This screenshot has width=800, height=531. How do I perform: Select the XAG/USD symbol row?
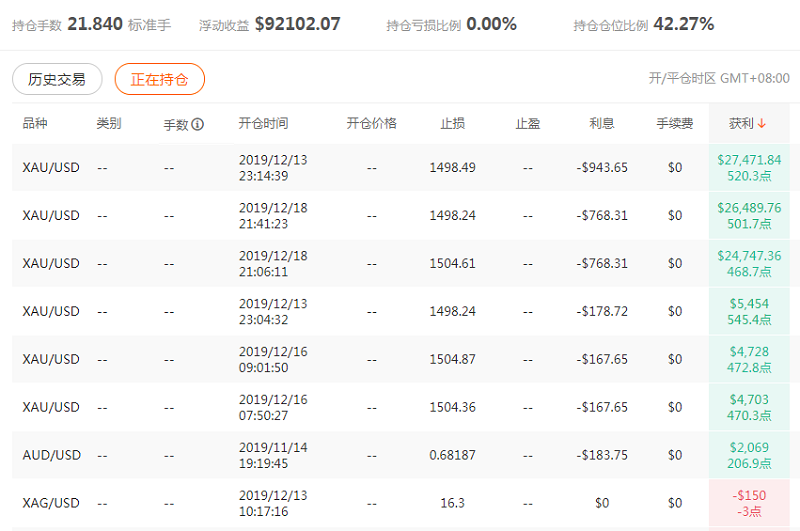point(401,503)
